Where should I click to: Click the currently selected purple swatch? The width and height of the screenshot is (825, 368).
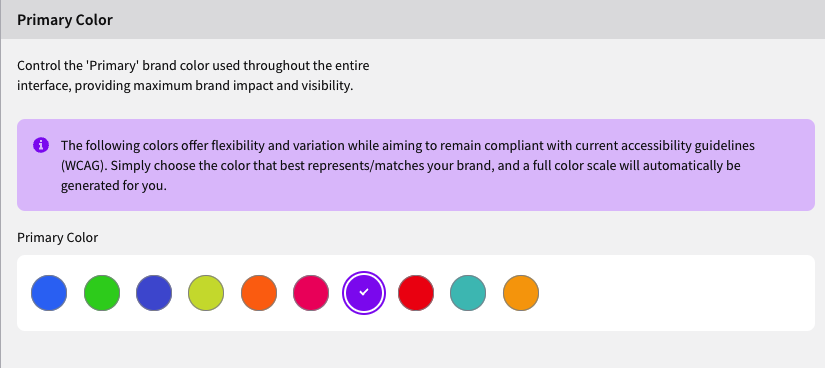(364, 293)
